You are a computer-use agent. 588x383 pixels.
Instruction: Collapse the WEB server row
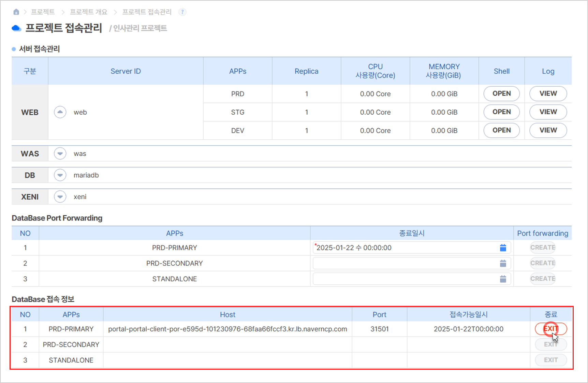(x=60, y=112)
